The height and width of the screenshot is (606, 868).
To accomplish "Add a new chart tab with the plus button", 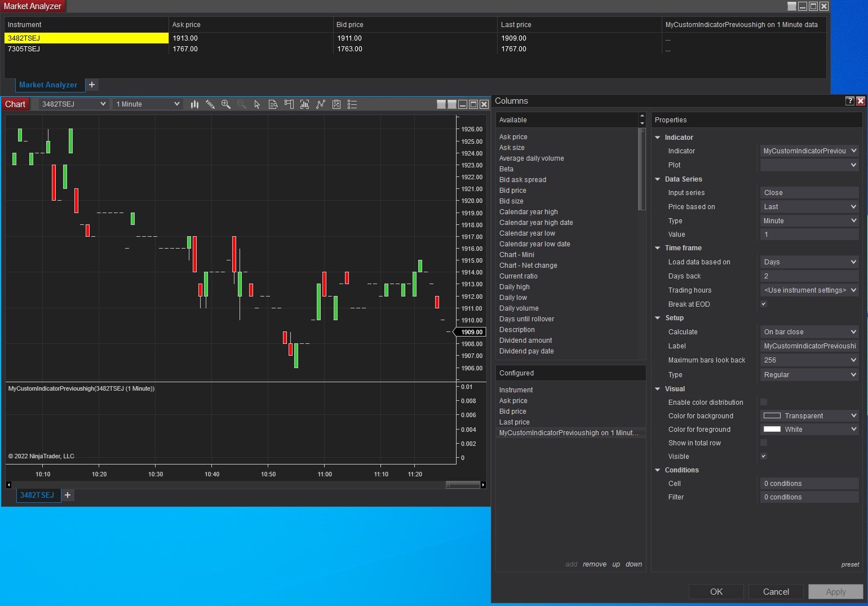I will (x=68, y=495).
